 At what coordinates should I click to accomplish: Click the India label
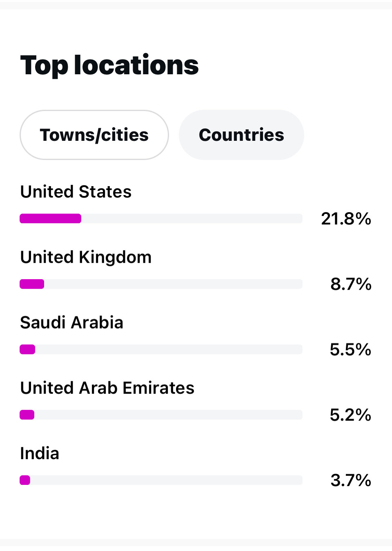coord(40,453)
